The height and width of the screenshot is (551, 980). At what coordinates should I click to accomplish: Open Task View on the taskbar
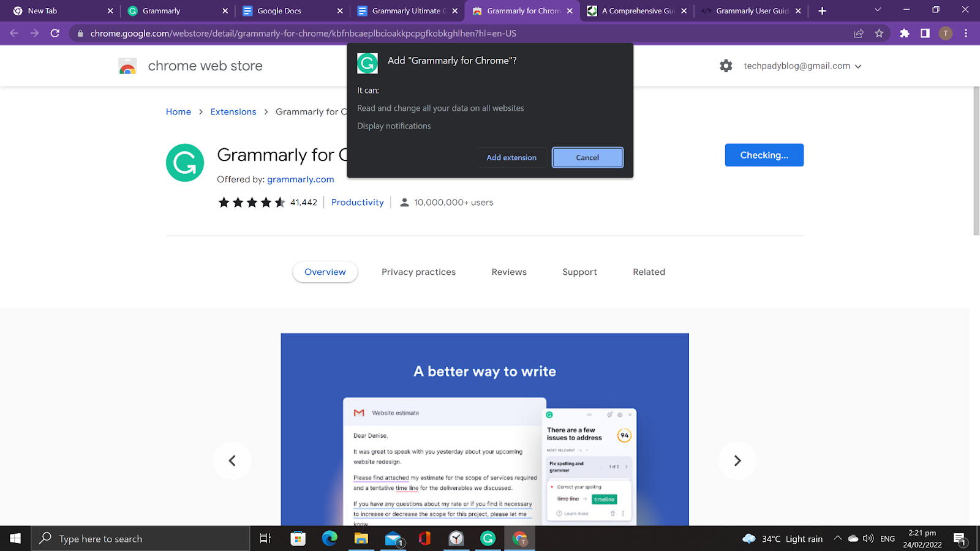[265, 539]
